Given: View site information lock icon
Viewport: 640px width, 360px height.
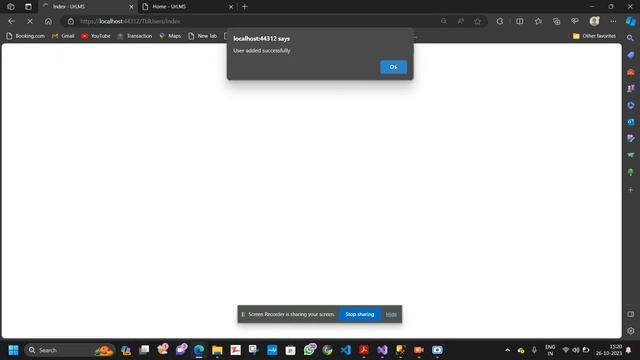Looking at the screenshot, I should 71,21.
